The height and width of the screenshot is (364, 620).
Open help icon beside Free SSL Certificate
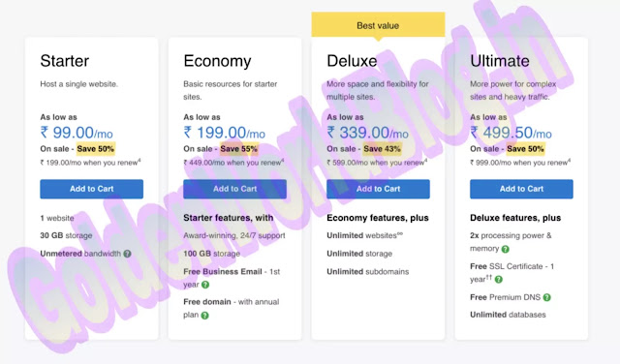tap(499, 280)
